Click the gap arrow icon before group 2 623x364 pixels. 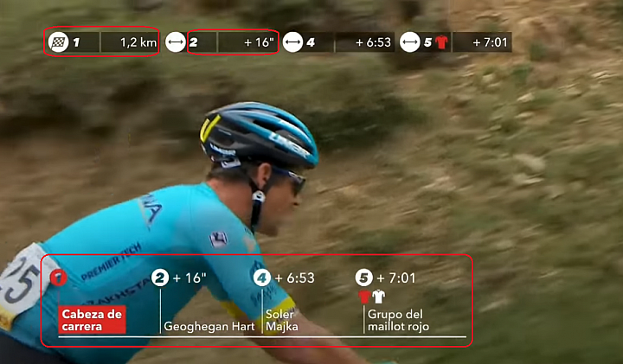175,42
